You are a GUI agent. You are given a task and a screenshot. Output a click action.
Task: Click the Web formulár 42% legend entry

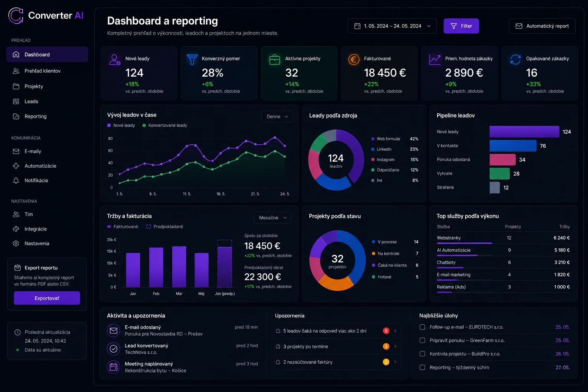pyautogui.click(x=395, y=139)
